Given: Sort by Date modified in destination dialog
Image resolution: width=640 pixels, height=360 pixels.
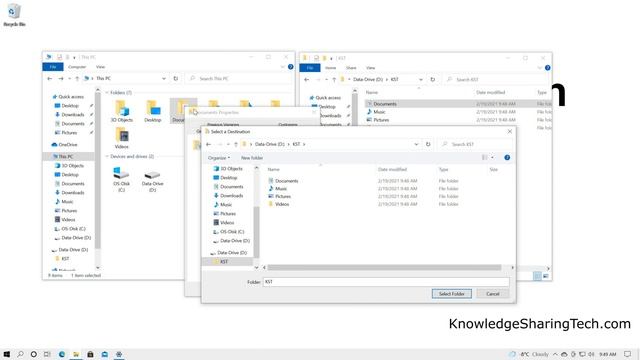Looking at the screenshot, I should click(392, 169).
